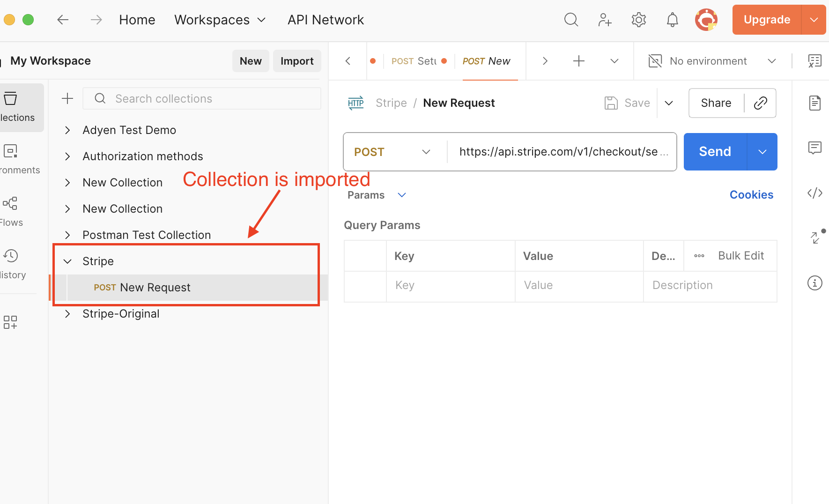829x504 pixels.
Task: Switch to the POST Setu request tab
Action: [x=414, y=61]
